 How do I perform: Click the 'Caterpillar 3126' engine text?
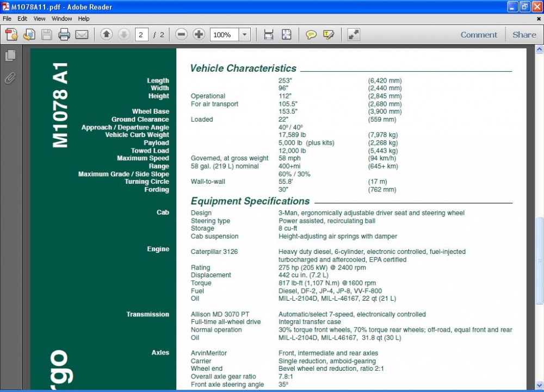tap(214, 252)
